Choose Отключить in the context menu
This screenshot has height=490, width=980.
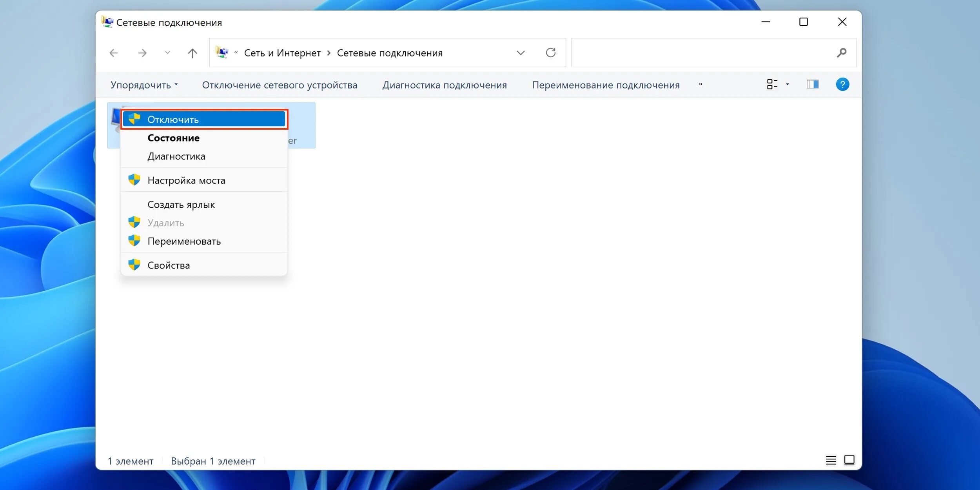pyautogui.click(x=204, y=119)
